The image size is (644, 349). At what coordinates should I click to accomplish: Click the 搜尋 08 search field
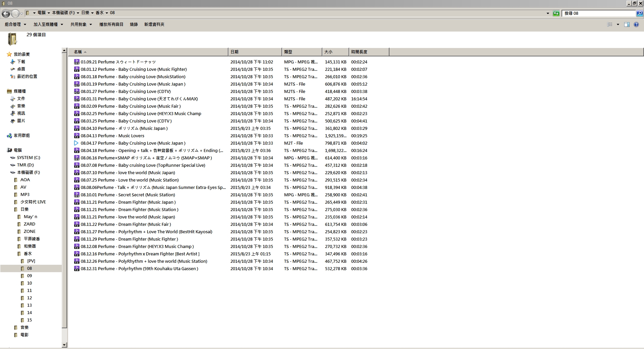(x=599, y=13)
